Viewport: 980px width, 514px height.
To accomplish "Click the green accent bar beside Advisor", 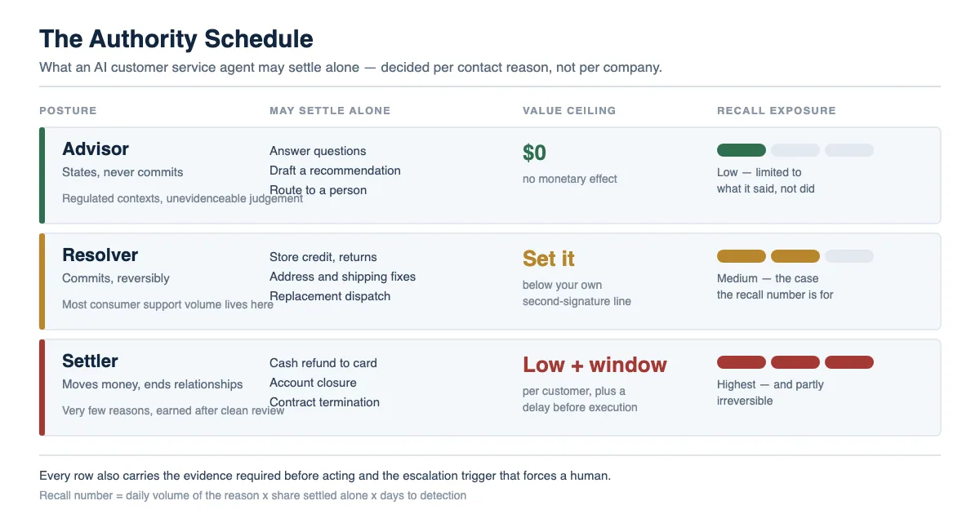I will 42,175.
